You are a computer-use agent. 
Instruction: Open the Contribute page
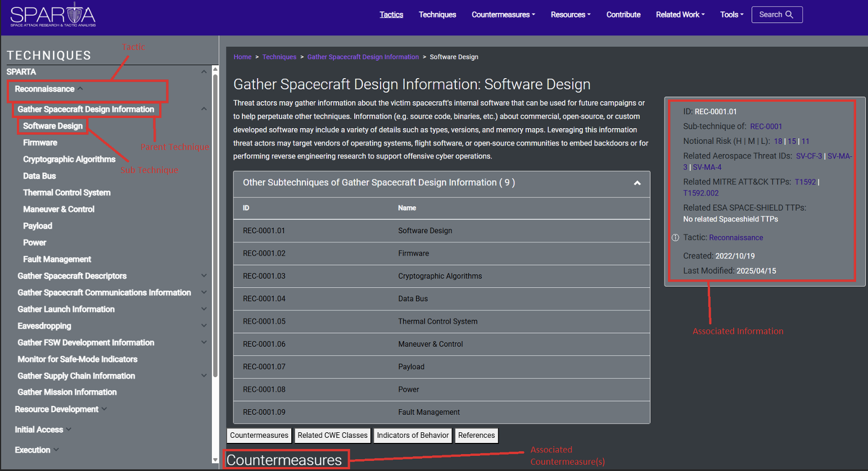(623, 15)
